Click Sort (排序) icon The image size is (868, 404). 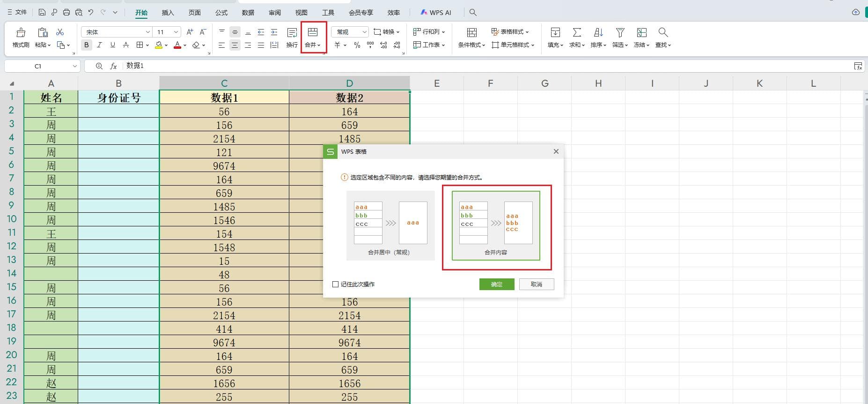(598, 32)
